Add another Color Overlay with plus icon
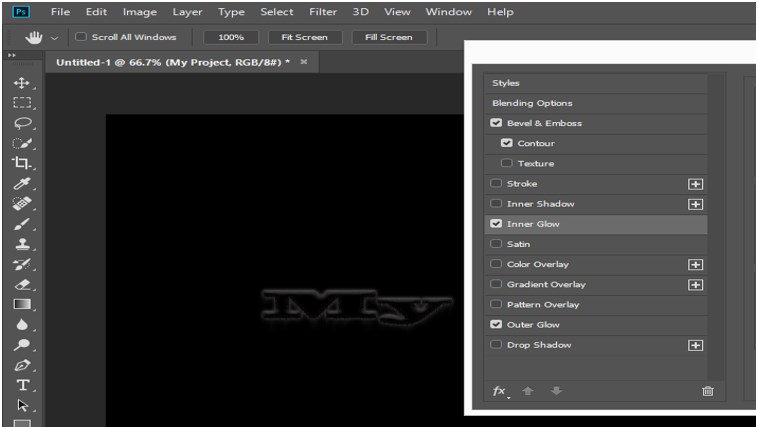 [x=695, y=265]
